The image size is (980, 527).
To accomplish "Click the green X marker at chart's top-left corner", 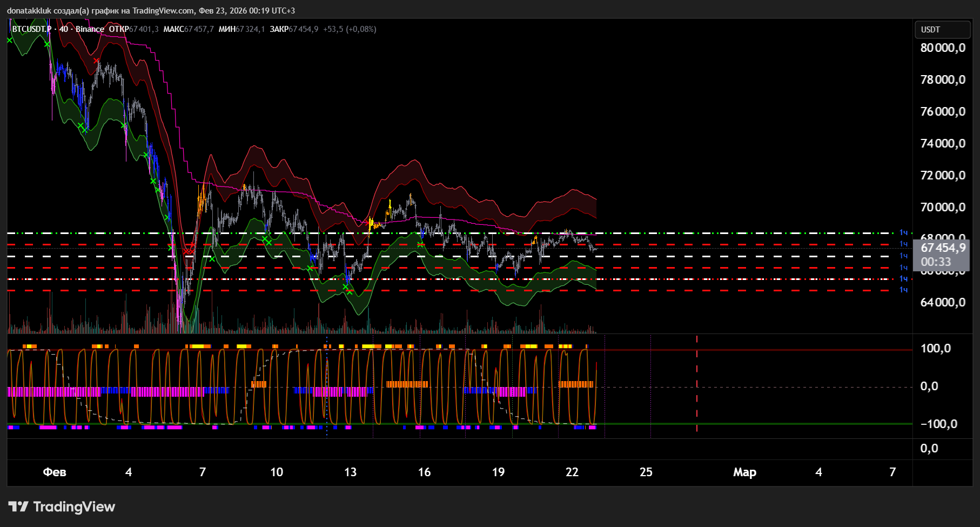I will (9, 40).
